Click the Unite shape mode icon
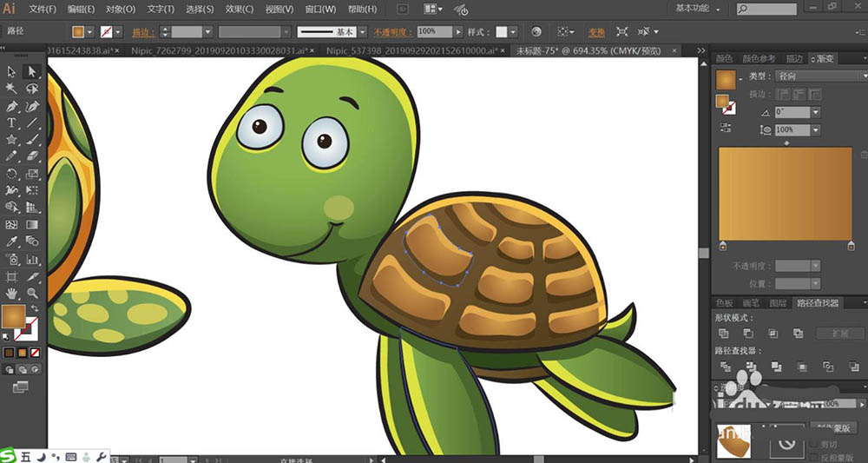Screen dimensions: 868x463 [724, 333]
